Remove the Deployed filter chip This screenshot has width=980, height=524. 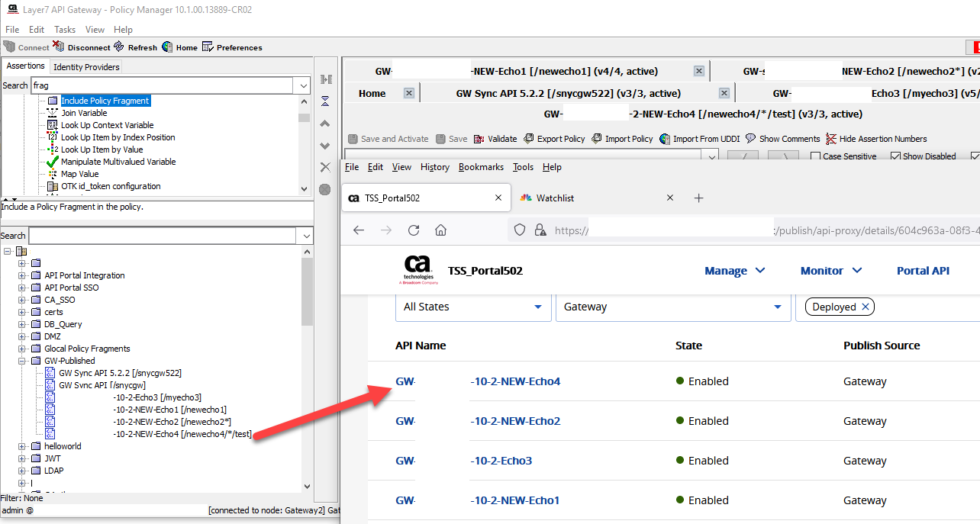click(865, 307)
